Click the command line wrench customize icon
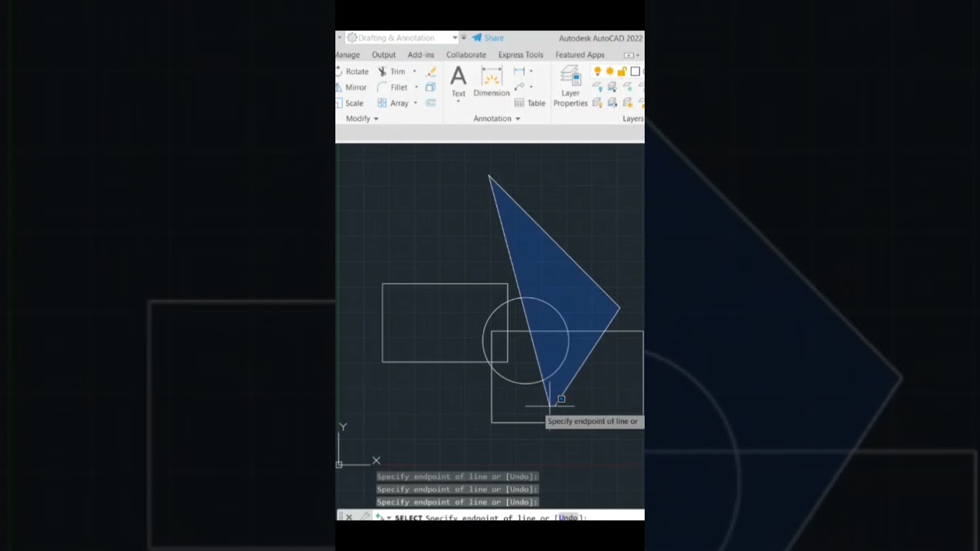Viewport: 980px width, 551px height. [364, 517]
